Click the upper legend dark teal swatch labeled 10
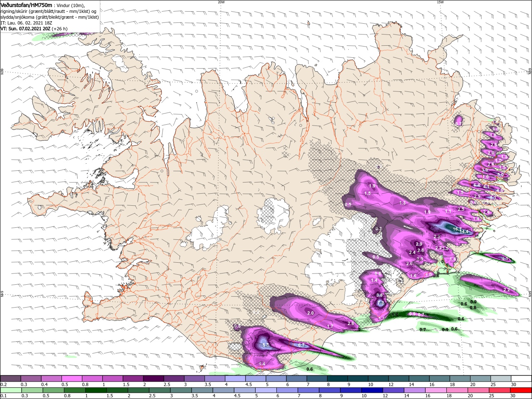This screenshot has height=399, width=532. point(379,379)
